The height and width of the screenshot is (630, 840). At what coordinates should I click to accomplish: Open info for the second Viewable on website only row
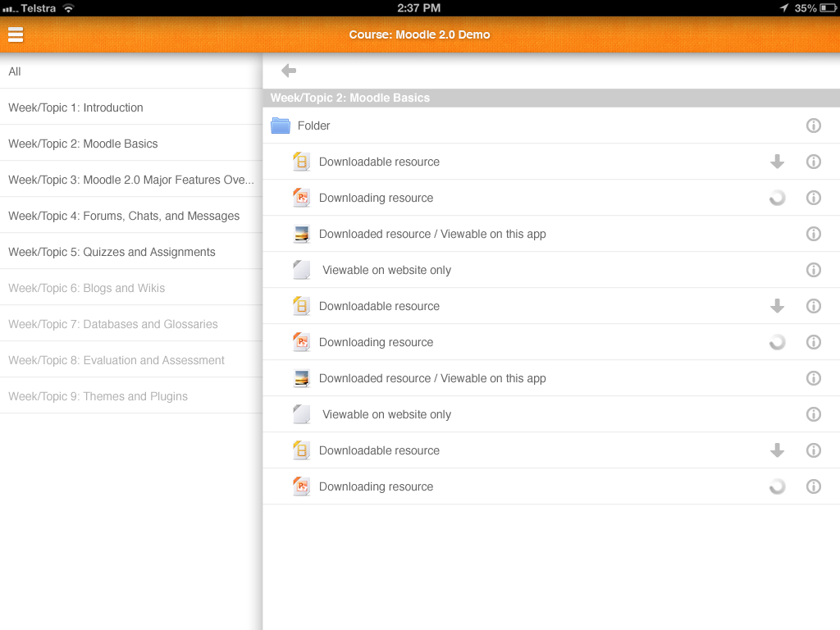point(813,414)
